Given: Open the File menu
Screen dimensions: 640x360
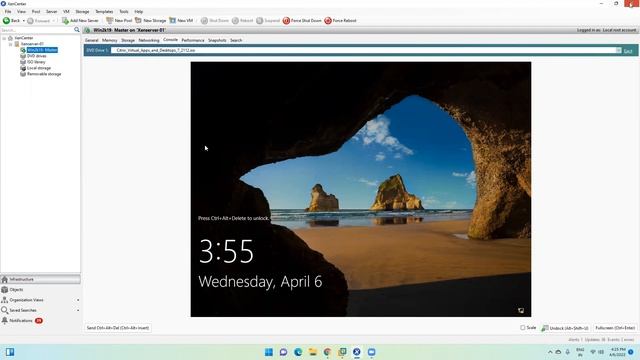Looking at the screenshot, I should coord(8,11).
